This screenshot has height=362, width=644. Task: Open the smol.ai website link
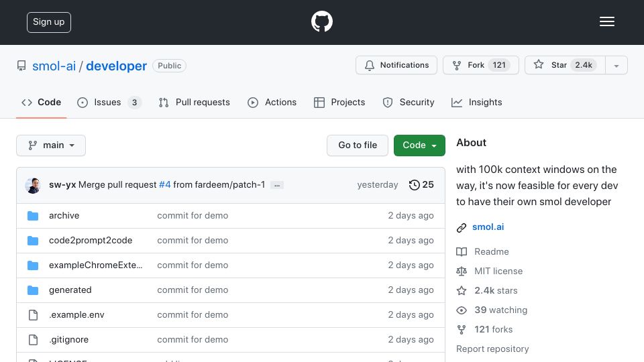[x=488, y=227]
